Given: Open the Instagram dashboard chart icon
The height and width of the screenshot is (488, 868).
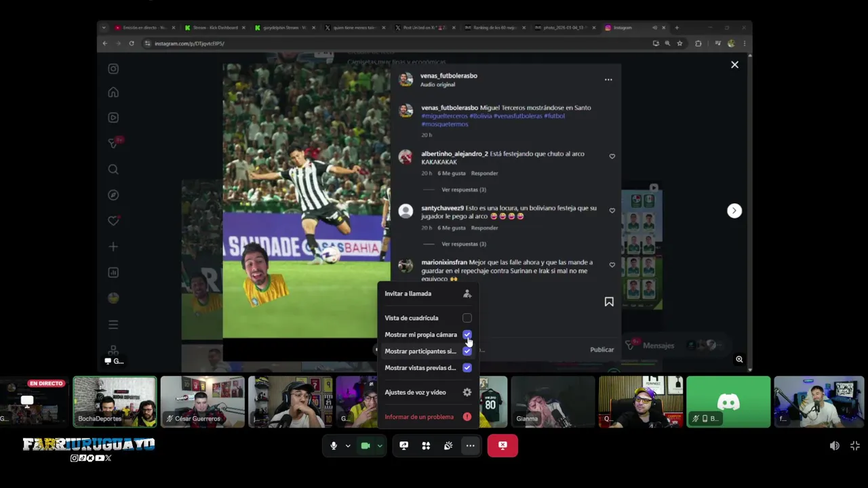Looking at the screenshot, I should click(113, 272).
